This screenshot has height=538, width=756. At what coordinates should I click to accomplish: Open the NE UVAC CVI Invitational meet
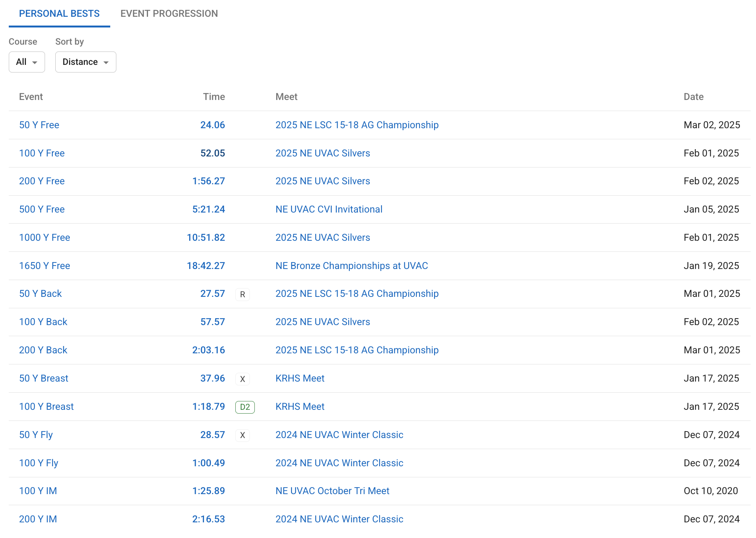point(329,209)
